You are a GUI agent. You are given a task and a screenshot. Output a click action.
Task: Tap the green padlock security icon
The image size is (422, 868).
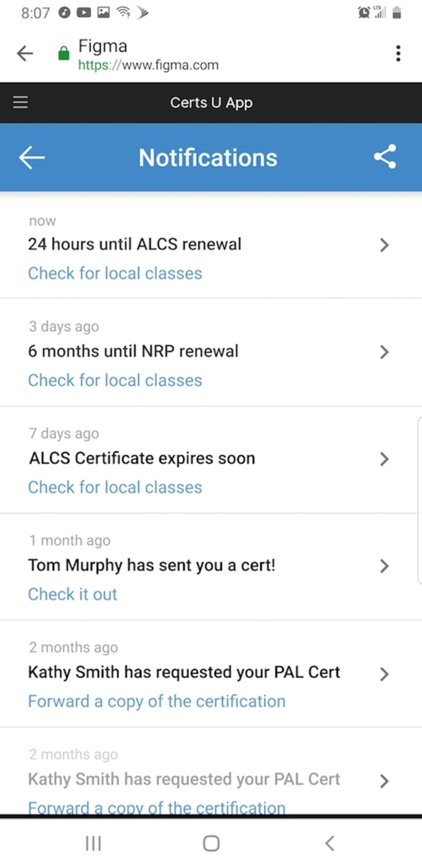[64, 53]
